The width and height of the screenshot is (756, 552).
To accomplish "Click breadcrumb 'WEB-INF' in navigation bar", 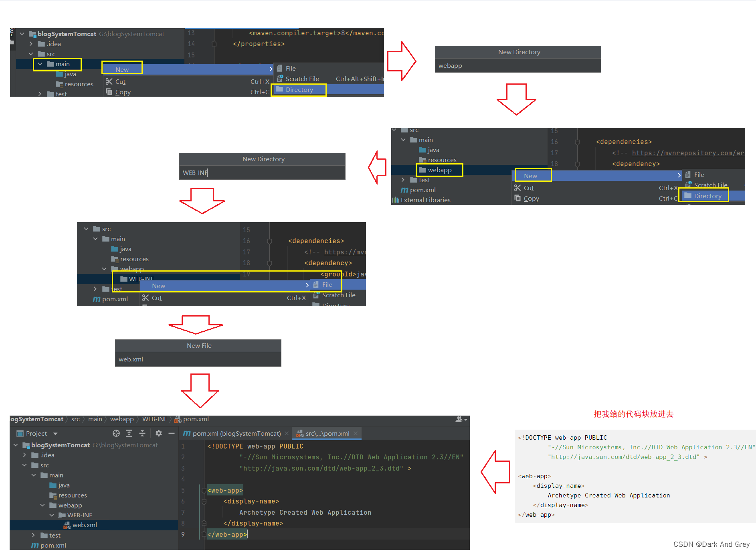I will (x=154, y=419).
